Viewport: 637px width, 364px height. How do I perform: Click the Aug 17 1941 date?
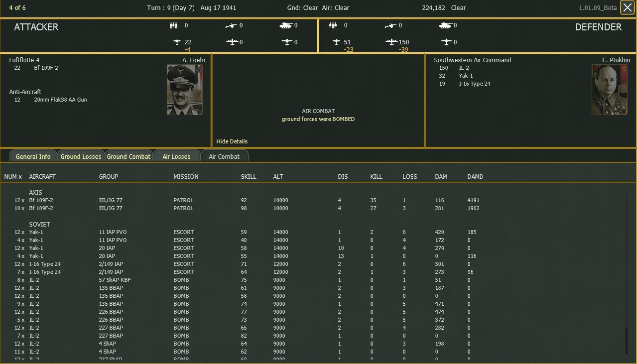pos(218,8)
